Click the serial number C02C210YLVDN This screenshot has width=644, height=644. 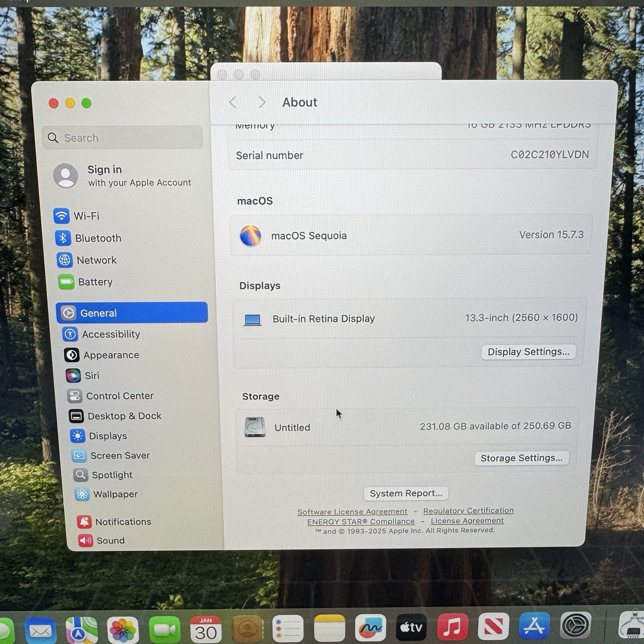click(550, 154)
